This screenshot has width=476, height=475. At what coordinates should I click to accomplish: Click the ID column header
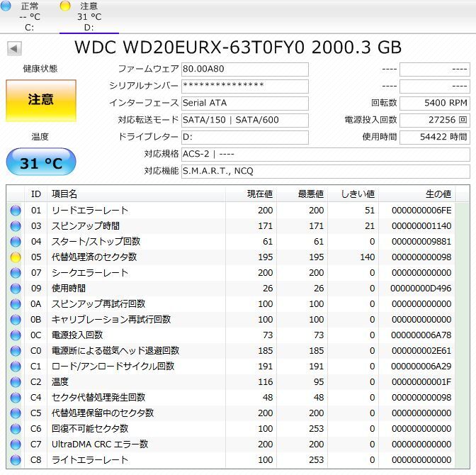[36, 194]
